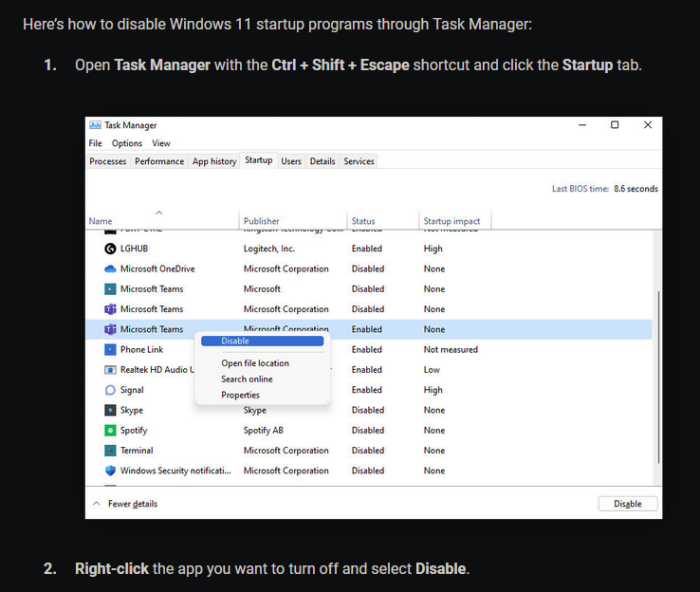Image resolution: width=700 pixels, height=592 pixels.
Task: Select Open file location menu entry
Action: tap(255, 364)
